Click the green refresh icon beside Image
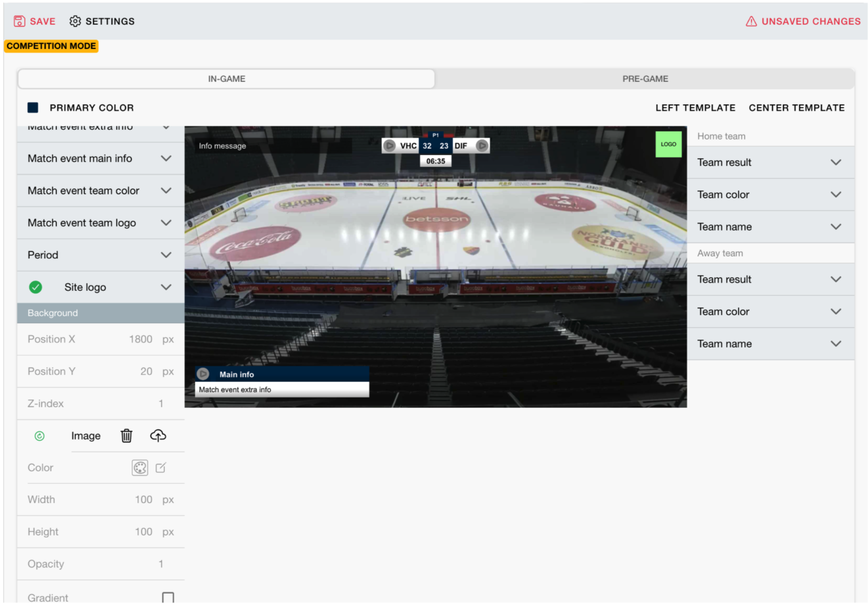868x604 pixels. [x=39, y=436]
